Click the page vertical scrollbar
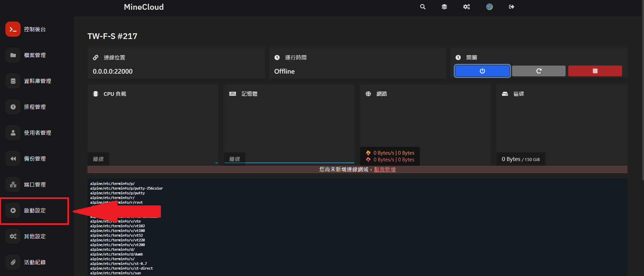 point(642,91)
